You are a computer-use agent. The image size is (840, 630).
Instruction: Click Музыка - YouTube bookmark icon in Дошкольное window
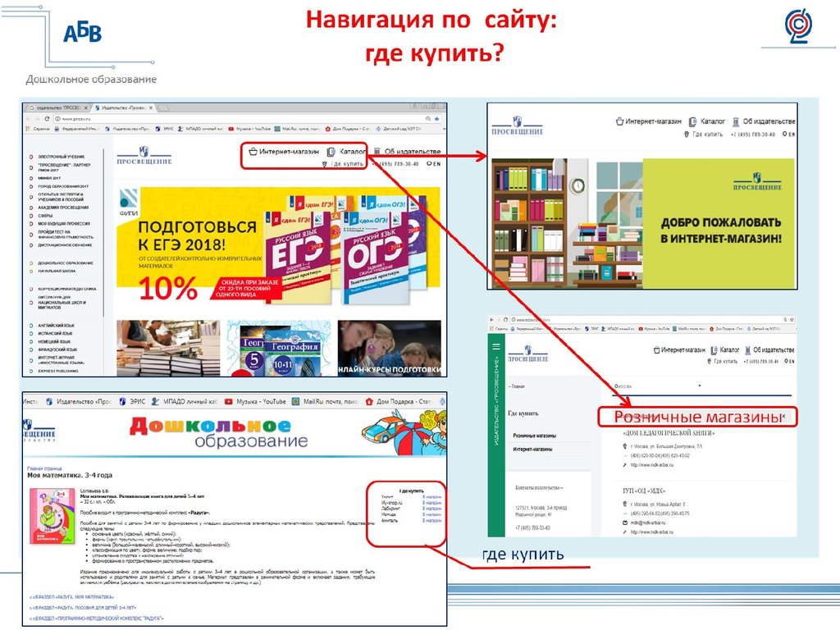coord(229,401)
